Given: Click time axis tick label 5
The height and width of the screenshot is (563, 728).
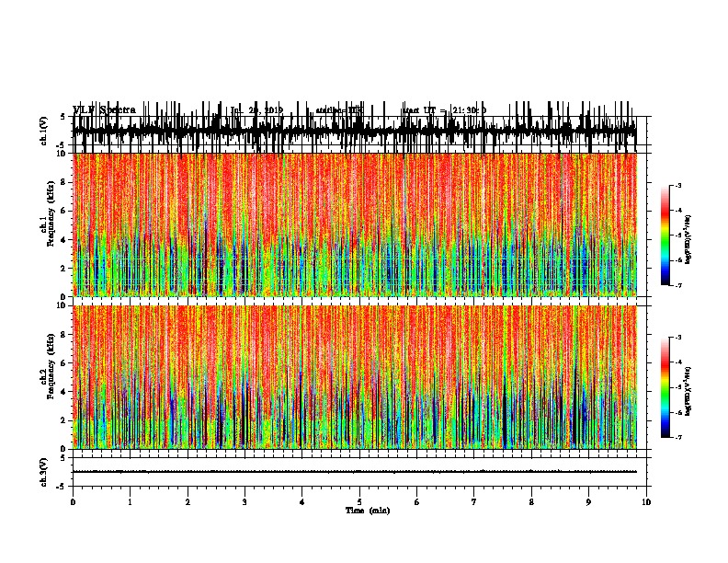Looking at the screenshot, I should (x=359, y=502).
